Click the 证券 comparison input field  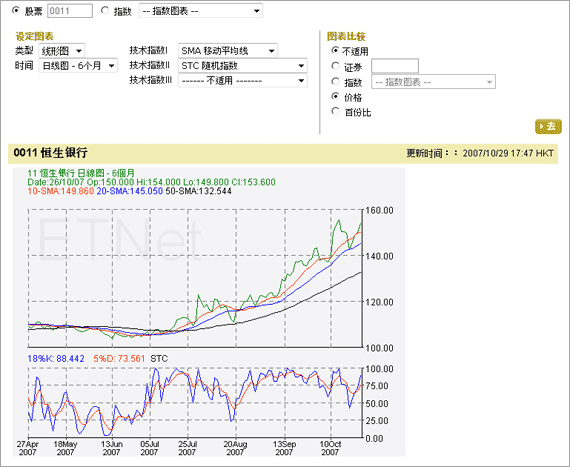(395, 66)
